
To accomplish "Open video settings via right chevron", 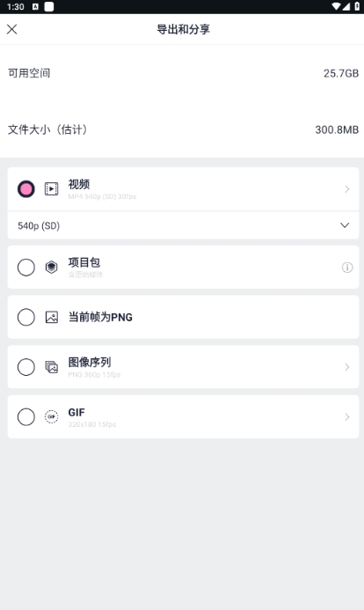I will click(x=347, y=189).
